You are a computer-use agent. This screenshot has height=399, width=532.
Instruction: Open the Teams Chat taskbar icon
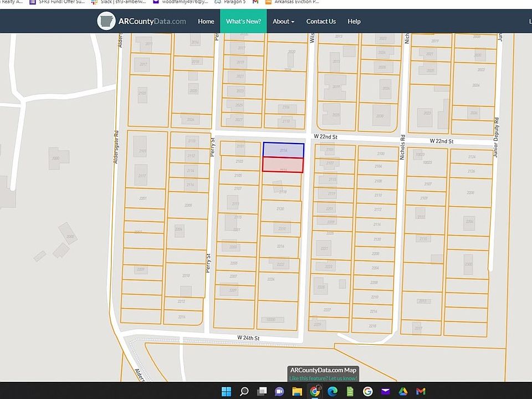pyautogui.click(x=279, y=392)
